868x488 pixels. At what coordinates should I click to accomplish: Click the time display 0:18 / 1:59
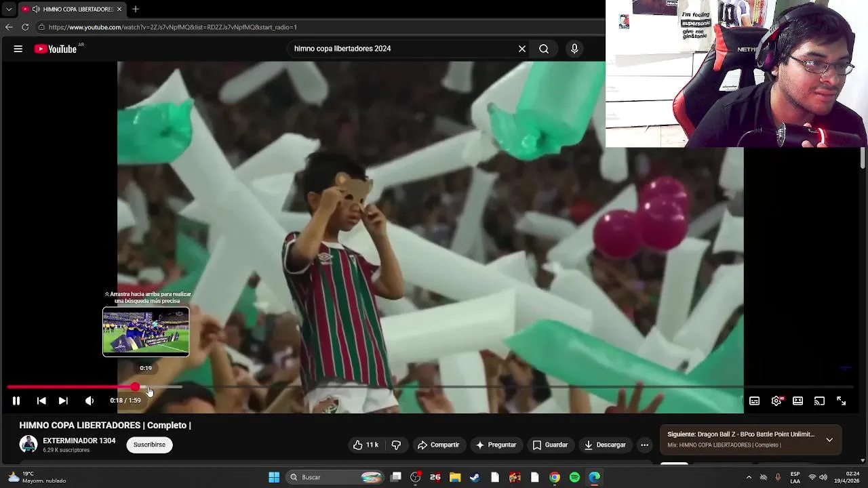(125, 401)
